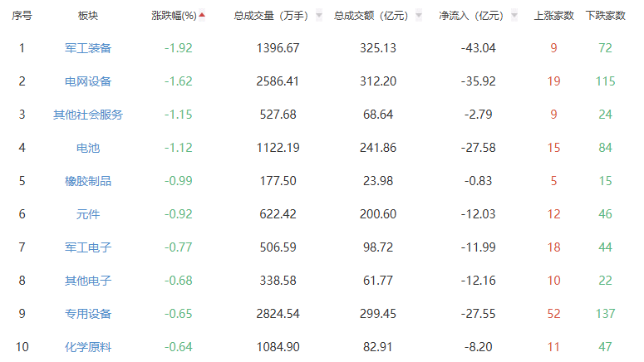Select the 化学原料 sector link

87,347
